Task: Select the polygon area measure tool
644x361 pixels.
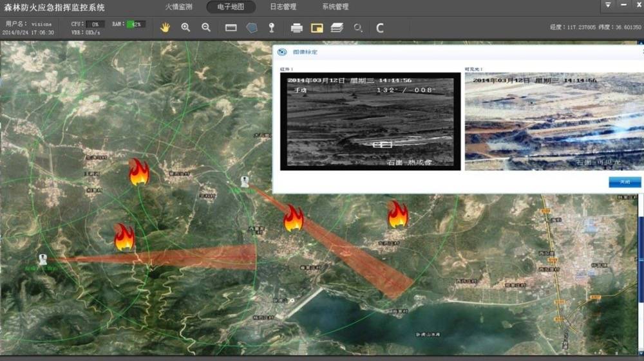Action: [x=252, y=28]
